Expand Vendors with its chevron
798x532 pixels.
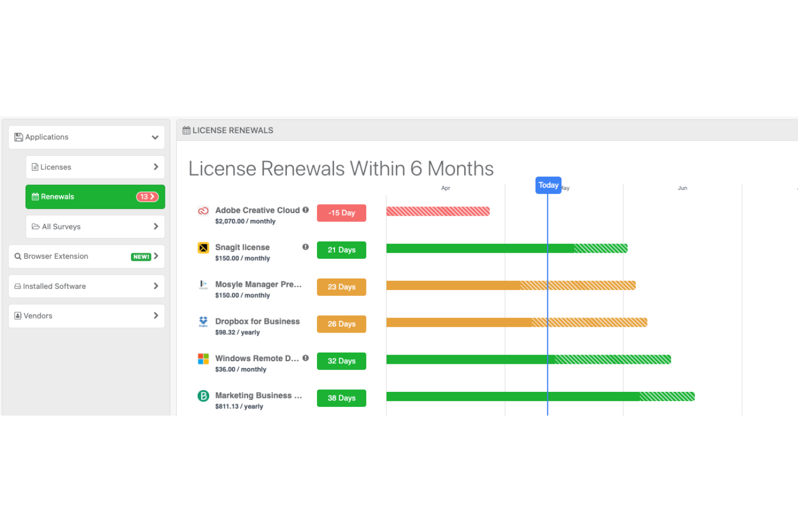(156, 315)
